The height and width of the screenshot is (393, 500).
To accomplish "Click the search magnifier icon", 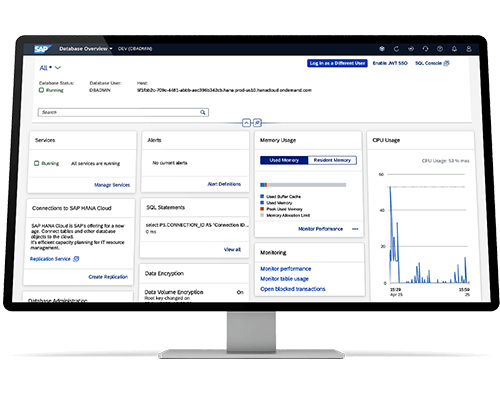I will 203,112.
